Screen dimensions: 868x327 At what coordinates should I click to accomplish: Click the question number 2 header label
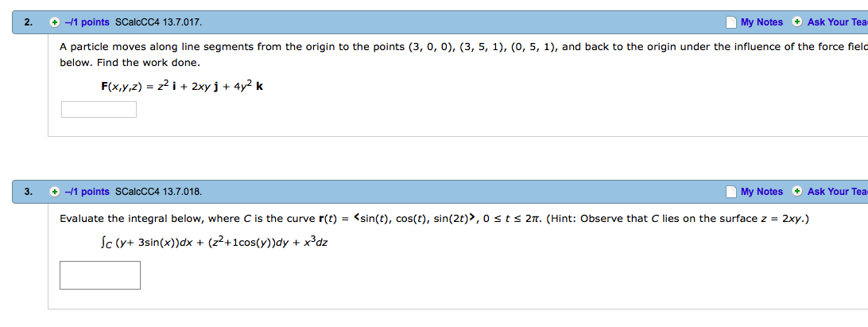(x=29, y=23)
